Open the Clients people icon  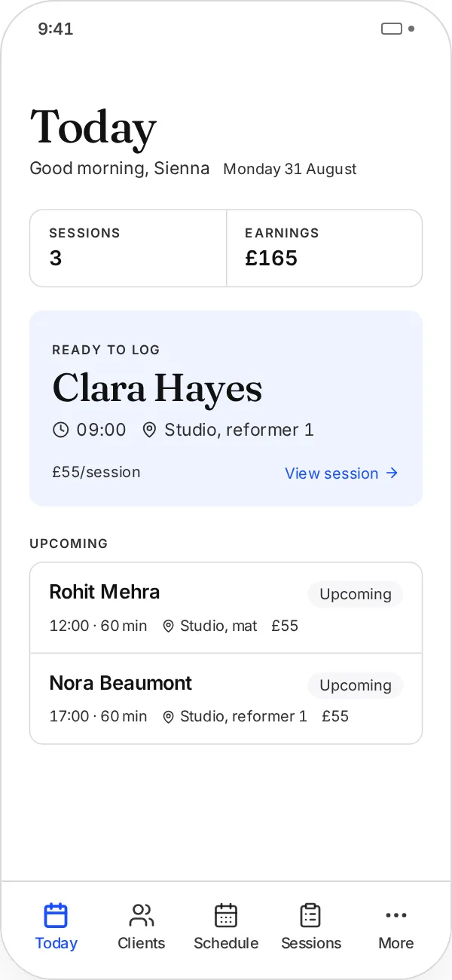pos(141,915)
